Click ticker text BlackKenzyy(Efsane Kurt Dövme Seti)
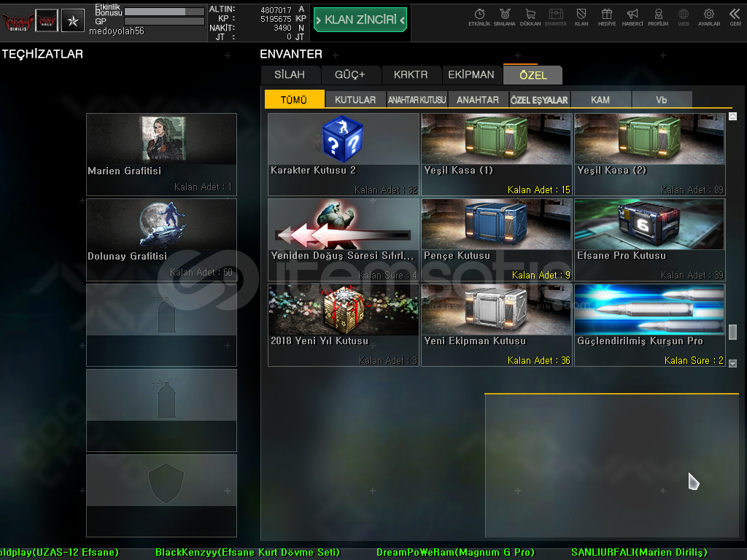747x560 pixels. coord(248,553)
